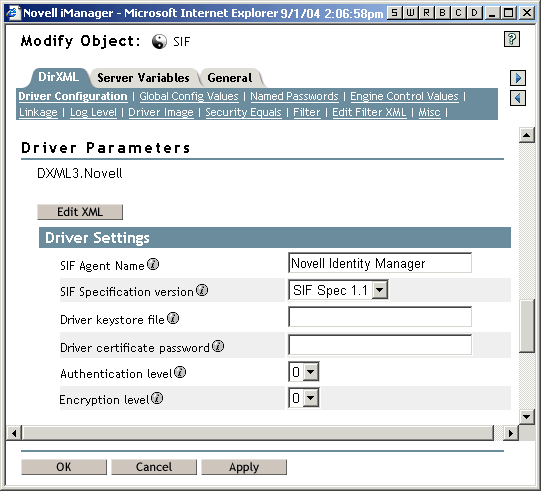The height and width of the screenshot is (491, 541).
Task: Click the vertical scrollbar thumb
Action: (x=527, y=326)
